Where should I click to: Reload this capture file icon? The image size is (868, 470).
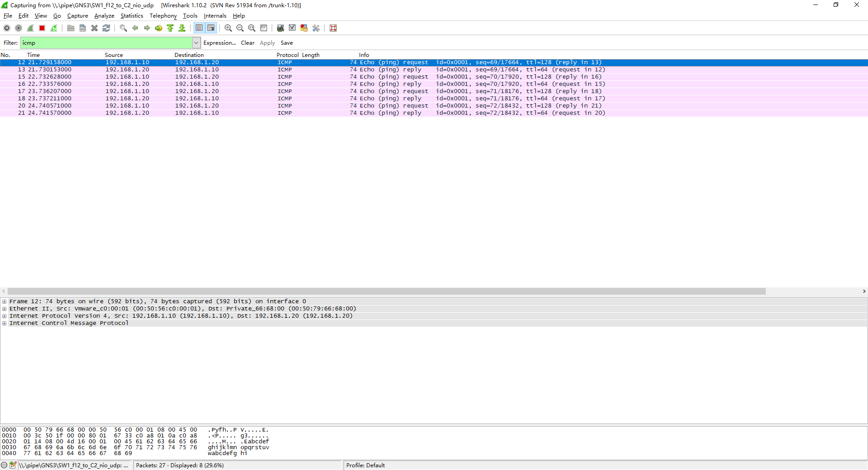(106, 28)
